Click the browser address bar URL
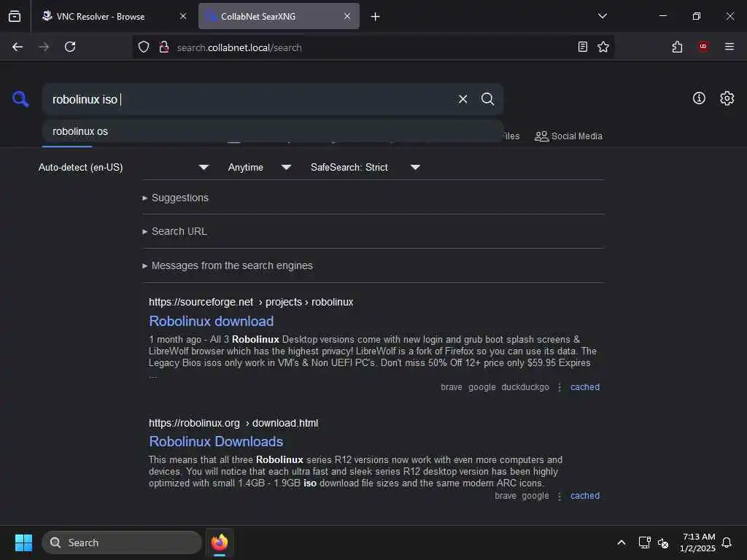Screen dimensions: 747x560 (x=239, y=47)
